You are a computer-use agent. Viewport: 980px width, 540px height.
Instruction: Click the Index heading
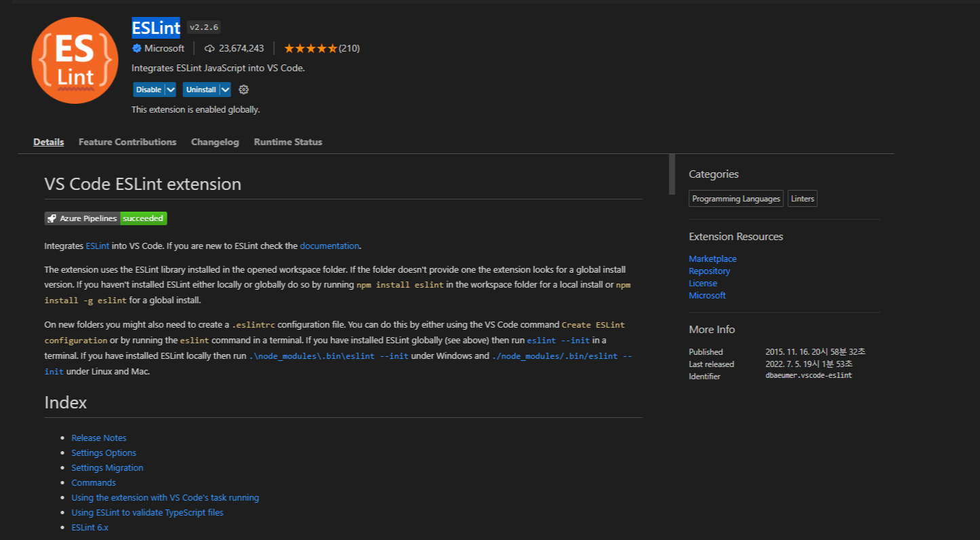click(x=66, y=402)
